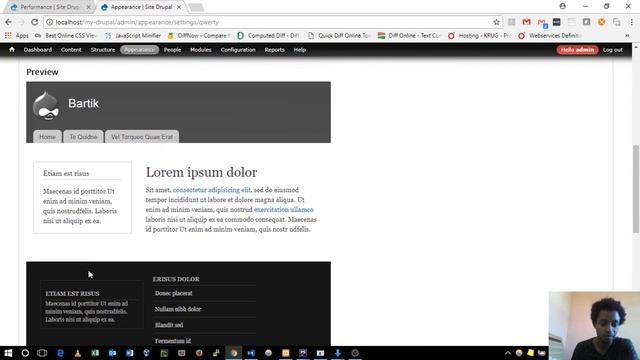Open Structure in the admin menu
The width and height of the screenshot is (640, 360).
pos(103,50)
